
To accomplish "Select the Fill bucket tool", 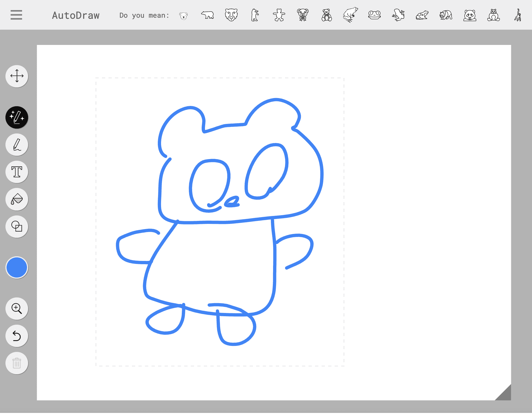I will tap(17, 199).
